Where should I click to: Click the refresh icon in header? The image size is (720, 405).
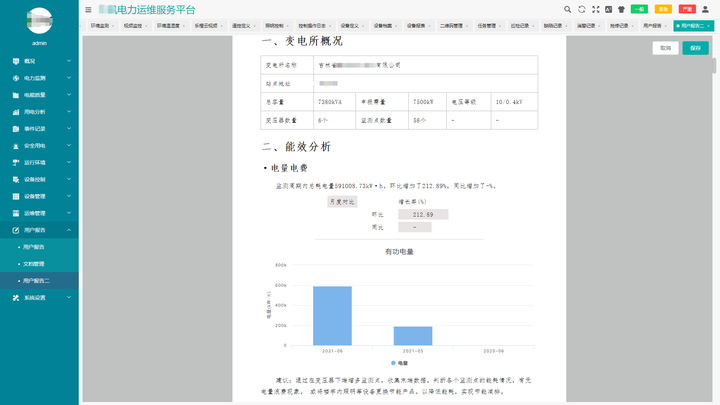(x=582, y=9)
